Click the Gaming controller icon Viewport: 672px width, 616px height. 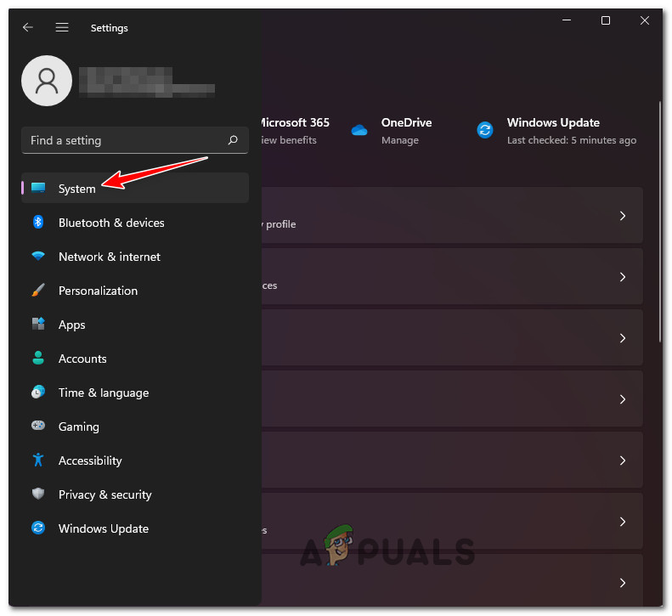pyautogui.click(x=38, y=425)
